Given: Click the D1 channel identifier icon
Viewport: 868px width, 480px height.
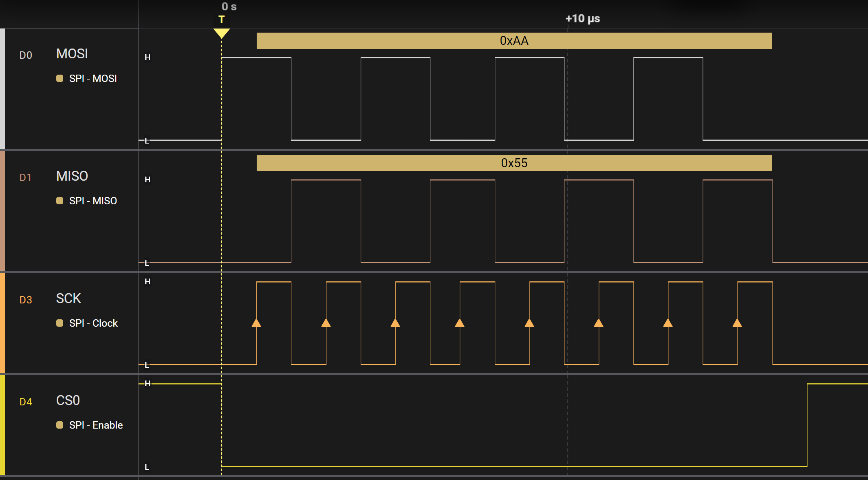Looking at the screenshot, I should click(26, 177).
